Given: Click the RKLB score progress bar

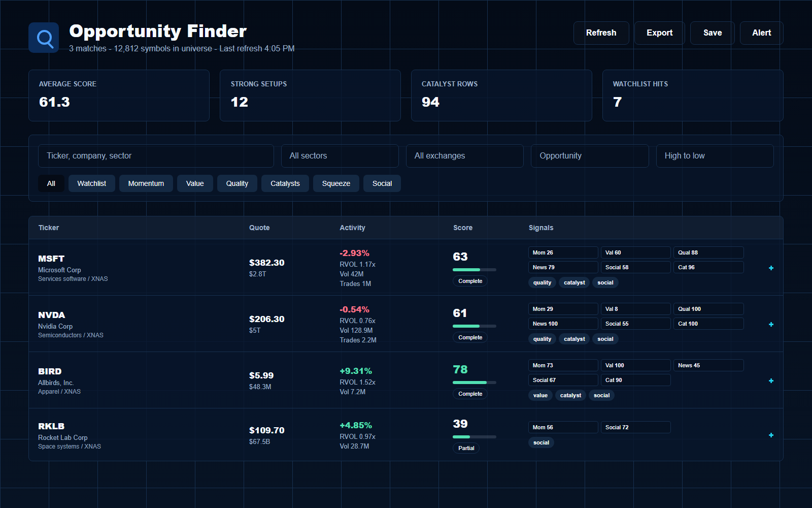Looking at the screenshot, I should click(x=475, y=437).
